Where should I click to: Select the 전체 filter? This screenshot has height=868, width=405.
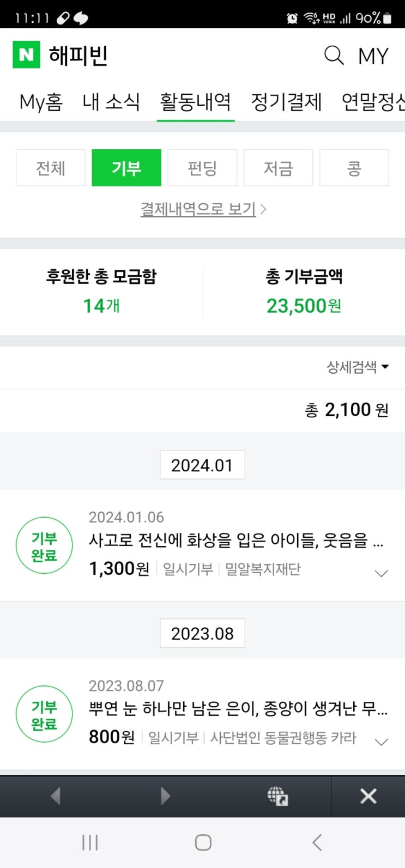[x=50, y=168]
